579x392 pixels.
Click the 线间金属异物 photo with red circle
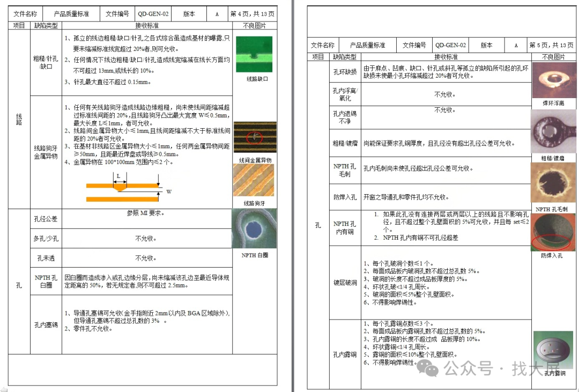click(x=255, y=137)
